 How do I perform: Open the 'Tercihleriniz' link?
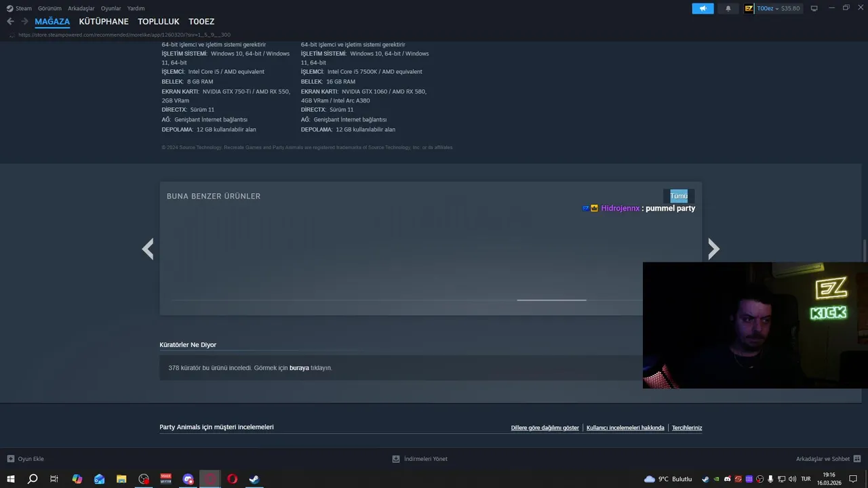[x=687, y=428]
